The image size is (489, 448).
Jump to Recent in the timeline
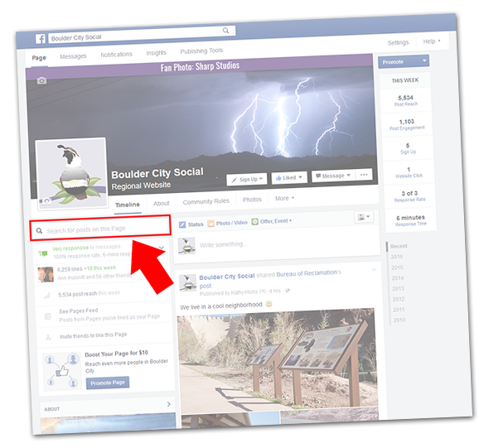(399, 246)
